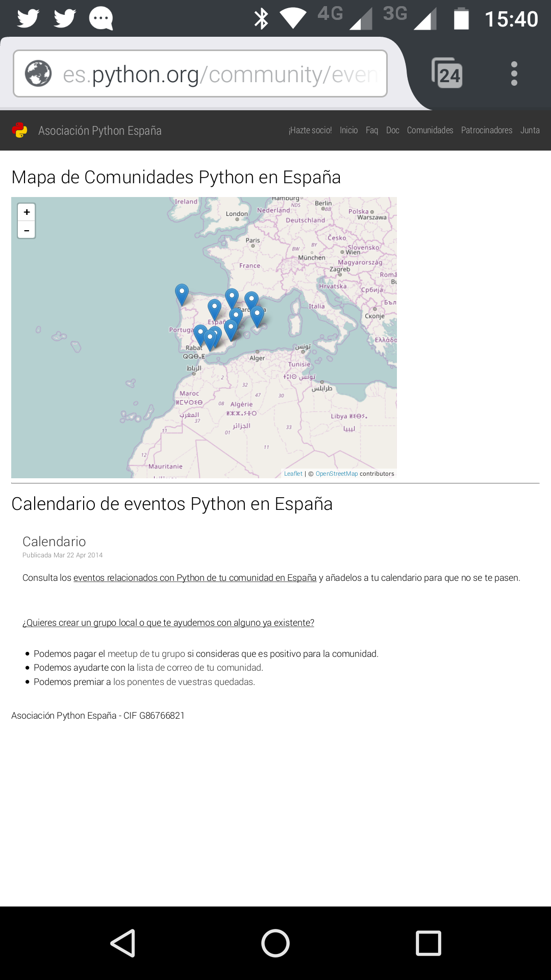Go to the Comunidades menu item
This screenshot has height=980, width=551.
pos(430,131)
